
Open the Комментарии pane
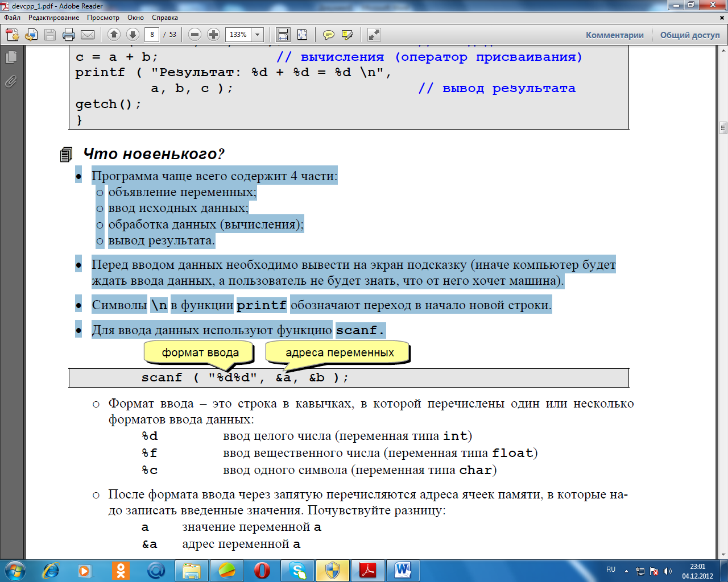pyautogui.click(x=615, y=35)
